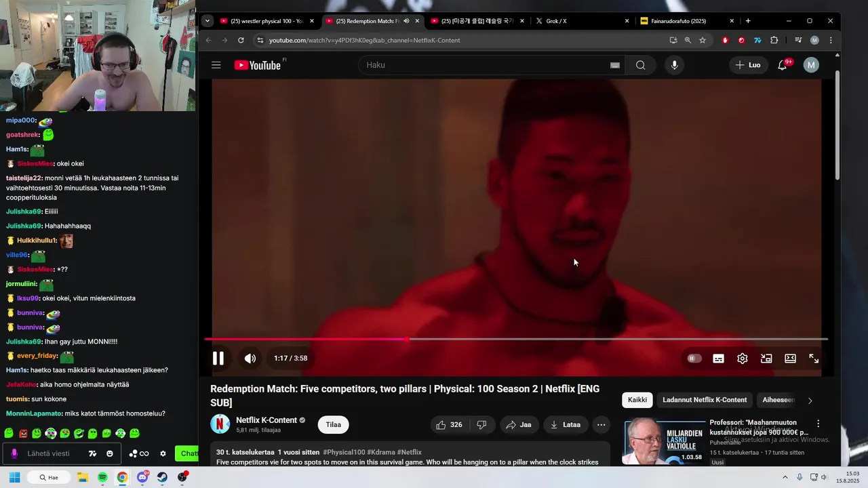Open Spotify from the taskbar
The image size is (868, 488).
[102, 477]
